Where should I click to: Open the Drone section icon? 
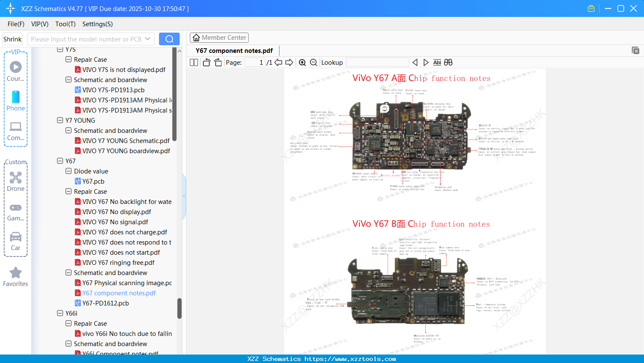click(15, 178)
